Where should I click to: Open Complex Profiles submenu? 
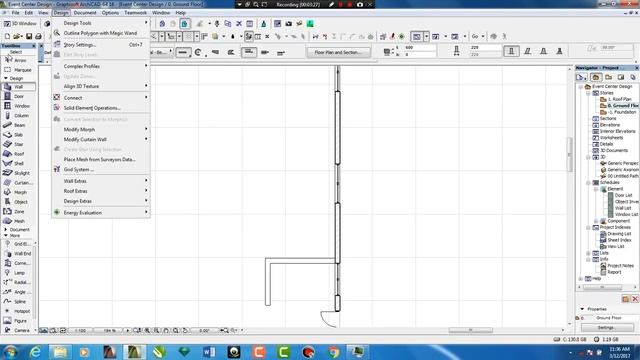[101, 66]
